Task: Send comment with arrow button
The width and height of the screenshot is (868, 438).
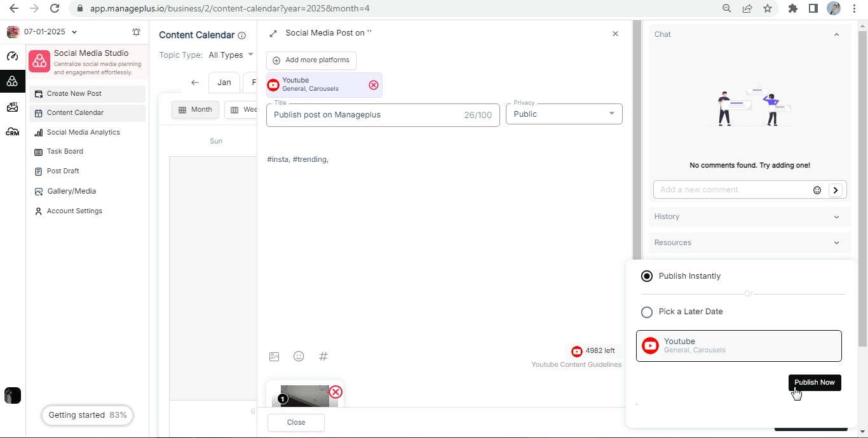Action: coord(836,190)
